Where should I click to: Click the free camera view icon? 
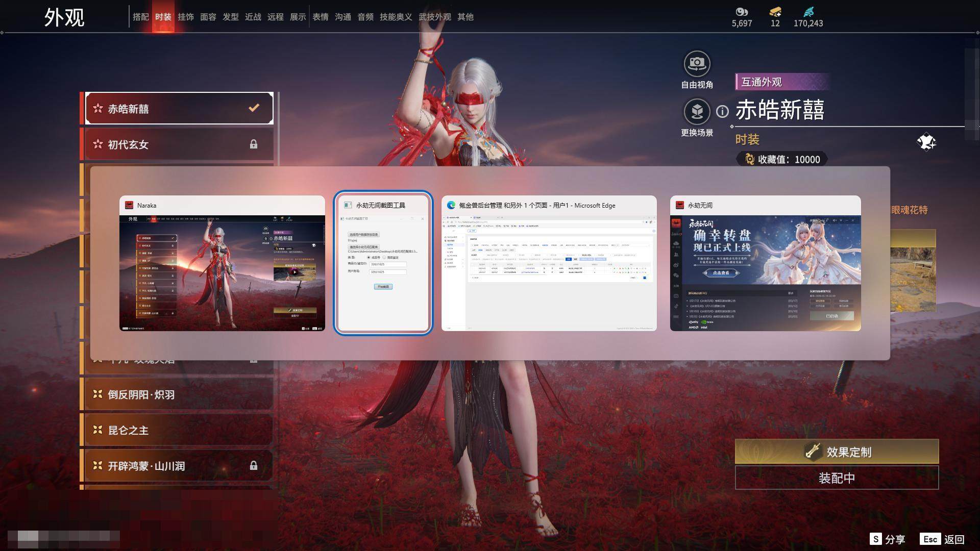click(697, 64)
